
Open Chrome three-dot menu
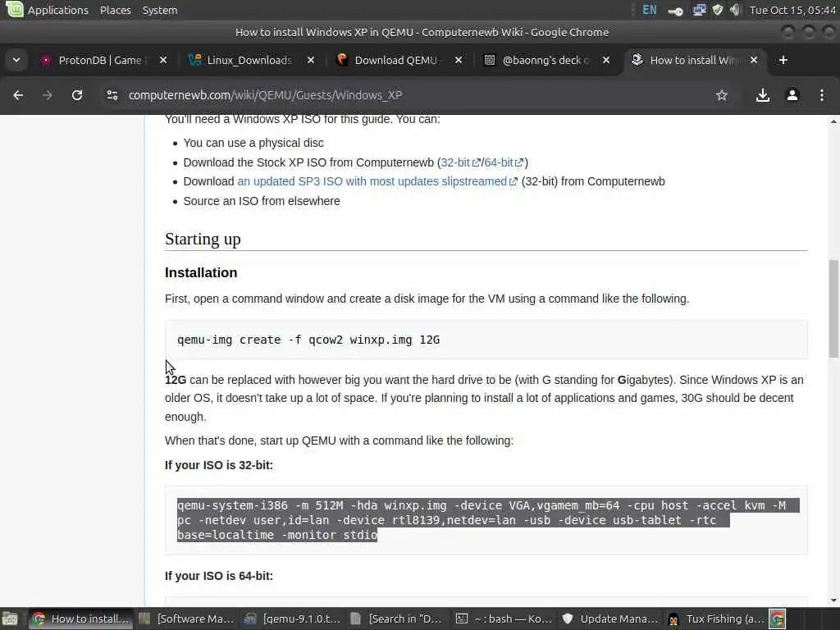tap(822, 95)
